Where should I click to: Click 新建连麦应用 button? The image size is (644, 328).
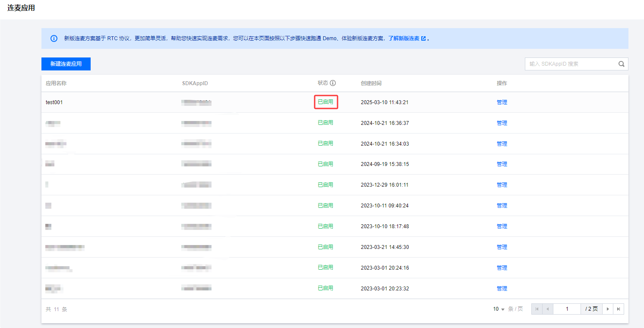click(x=66, y=64)
